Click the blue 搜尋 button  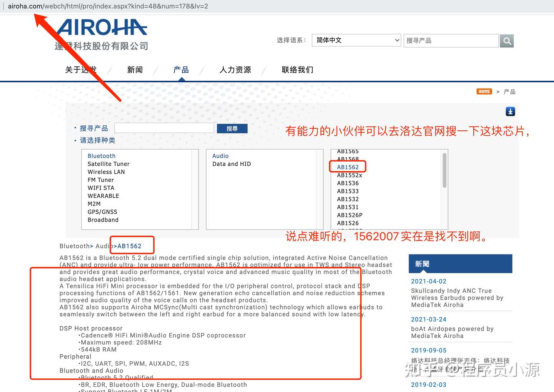(232, 129)
